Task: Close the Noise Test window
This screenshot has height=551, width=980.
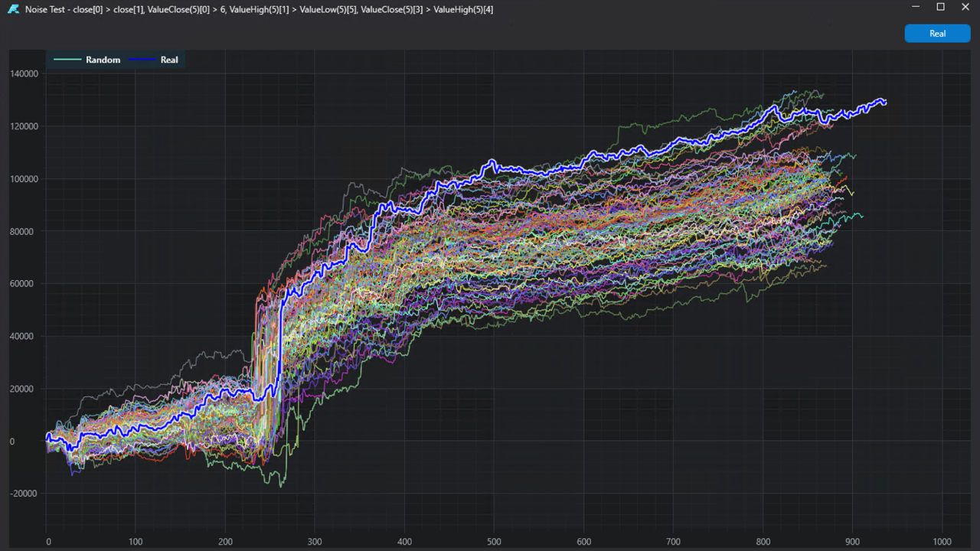Action: click(965, 7)
